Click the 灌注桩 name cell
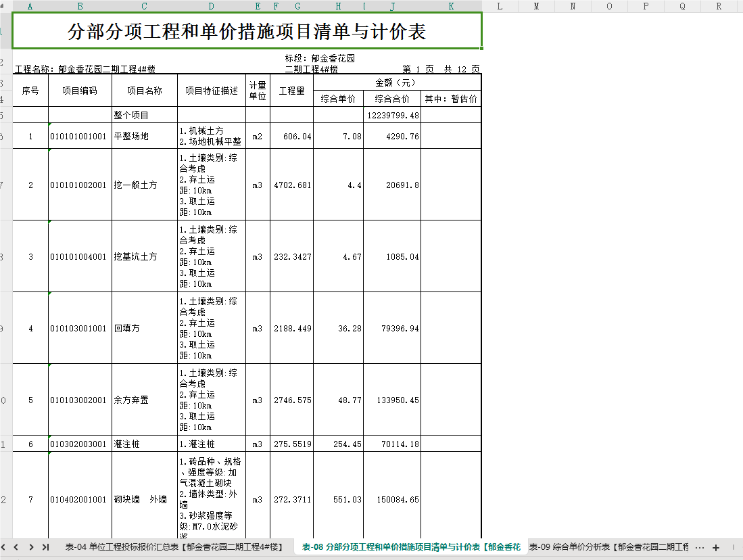The image size is (743, 560). (145, 444)
